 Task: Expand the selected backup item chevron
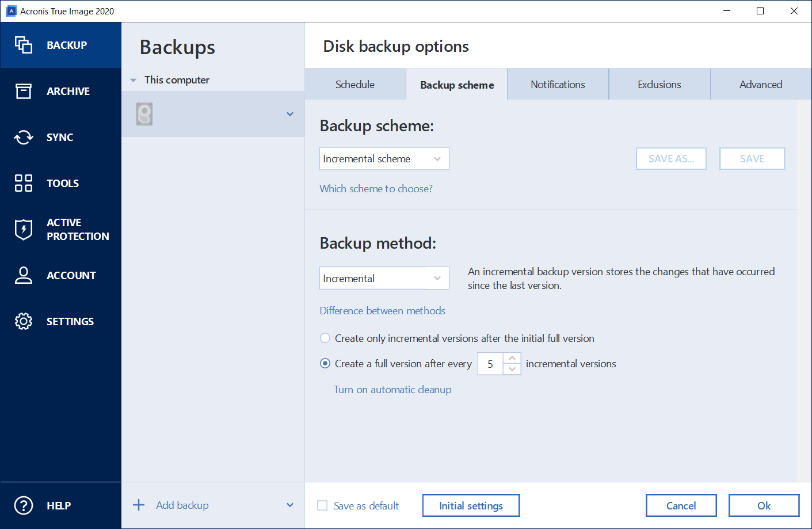(290, 114)
